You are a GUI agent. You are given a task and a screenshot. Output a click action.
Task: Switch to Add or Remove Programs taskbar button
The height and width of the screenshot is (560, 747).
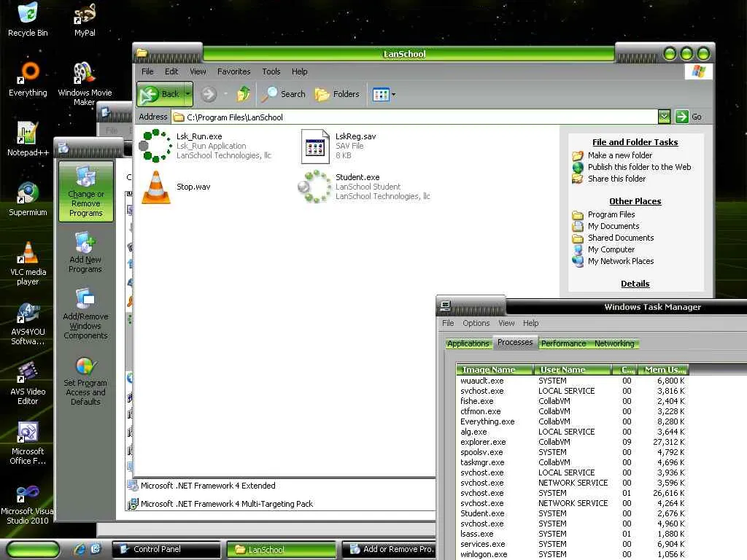click(x=388, y=550)
